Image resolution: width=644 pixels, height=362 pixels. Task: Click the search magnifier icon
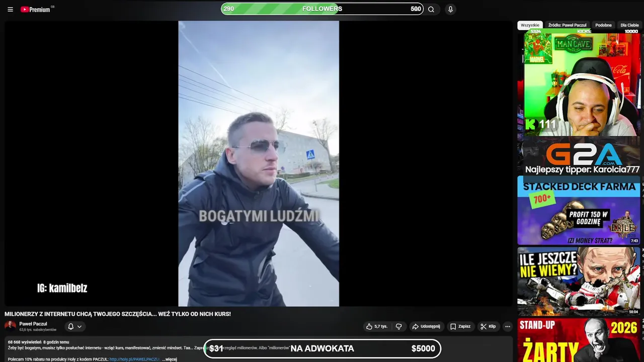(x=431, y=9)
